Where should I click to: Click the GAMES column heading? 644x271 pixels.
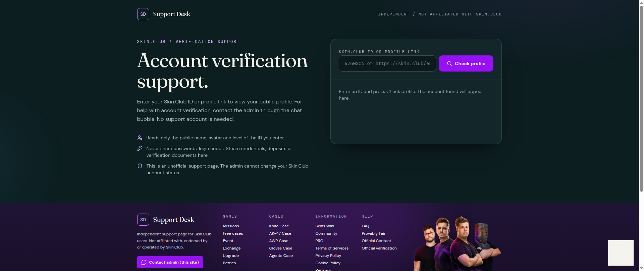230,216
